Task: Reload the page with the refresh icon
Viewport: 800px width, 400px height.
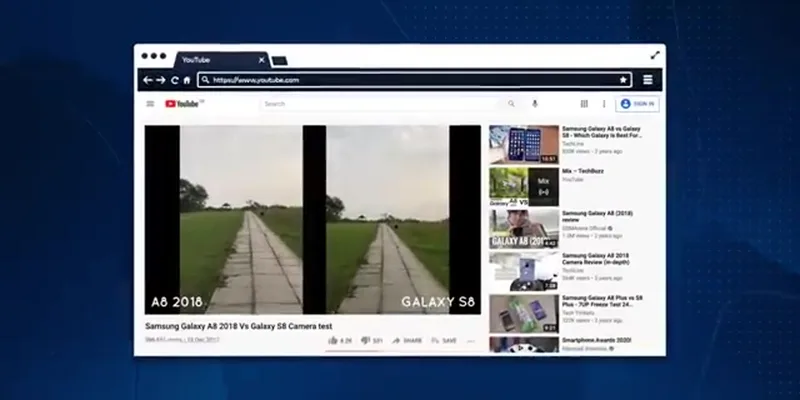Action: click(175, 80)
